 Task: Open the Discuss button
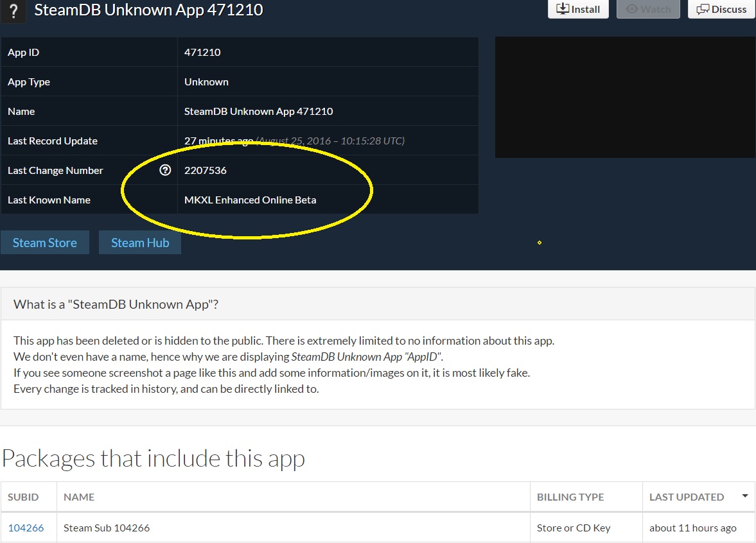[721, 9]
